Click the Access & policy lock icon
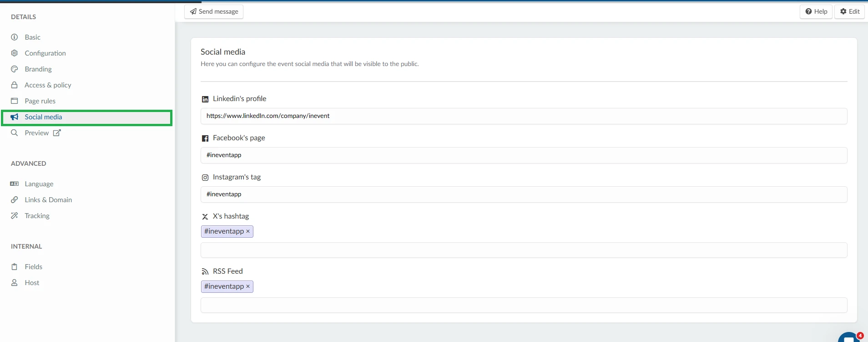 click(15, 85)
